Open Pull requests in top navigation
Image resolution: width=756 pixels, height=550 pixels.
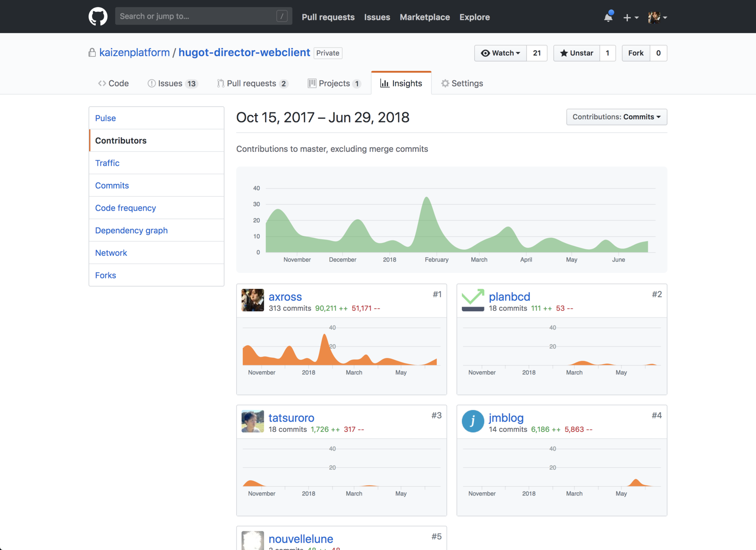tap(328, 17)
